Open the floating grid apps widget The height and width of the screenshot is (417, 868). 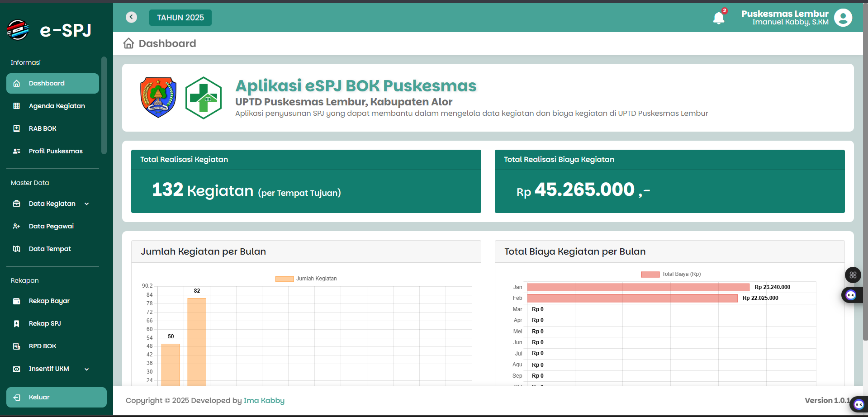point(853,275)
